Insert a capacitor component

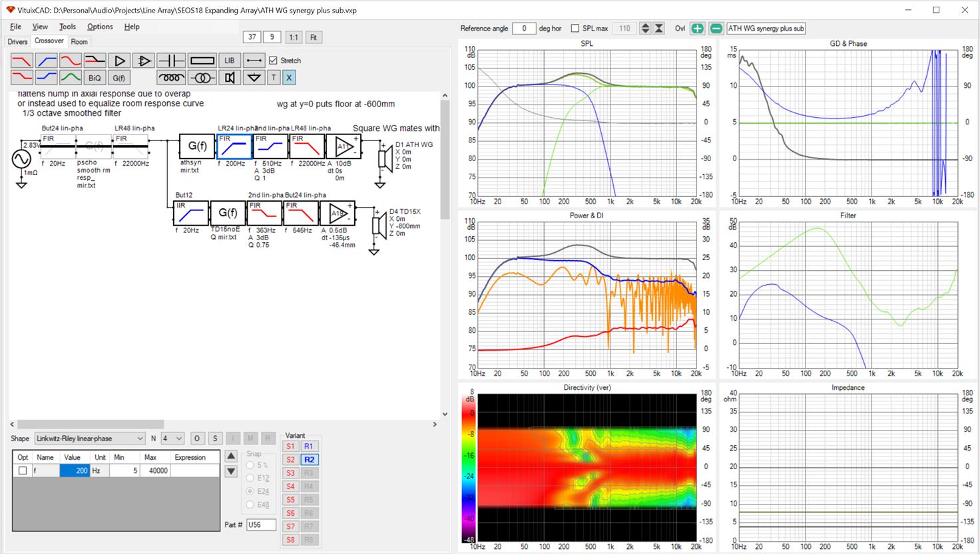(171, 61)
